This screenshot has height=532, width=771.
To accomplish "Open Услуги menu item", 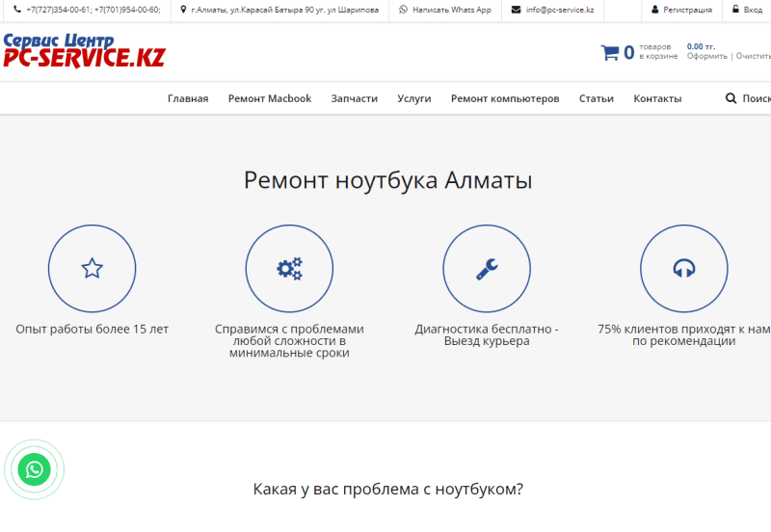I will pos(414,98).
